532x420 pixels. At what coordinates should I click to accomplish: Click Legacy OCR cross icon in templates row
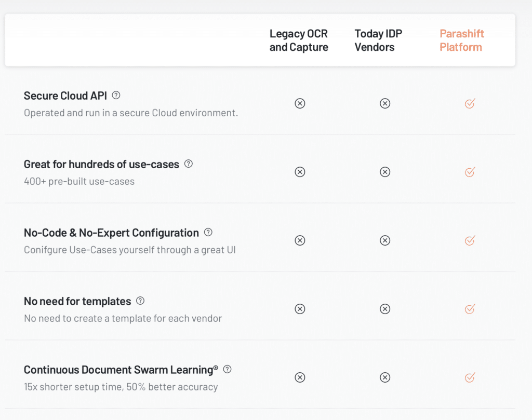pyautogui.click(x=300, y=309)
